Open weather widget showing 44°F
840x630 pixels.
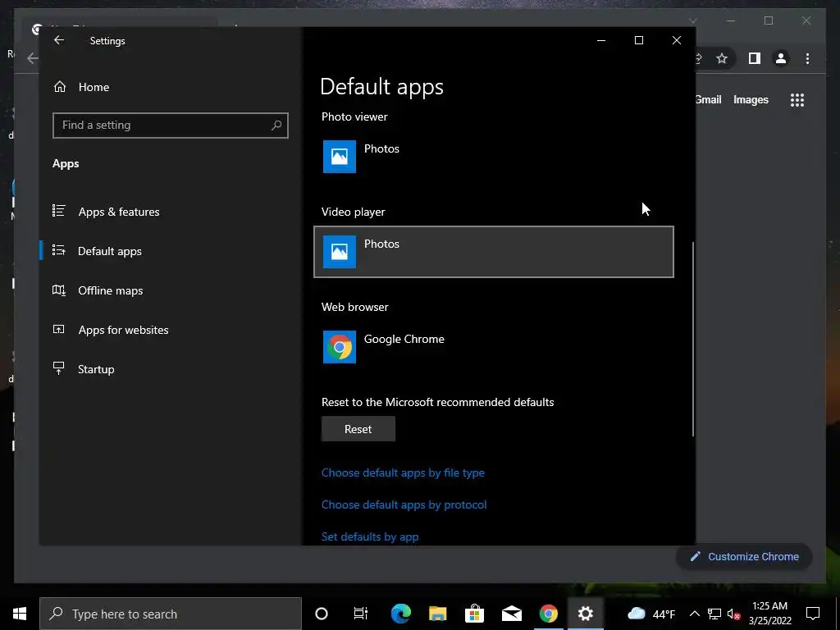pos(651,614)
